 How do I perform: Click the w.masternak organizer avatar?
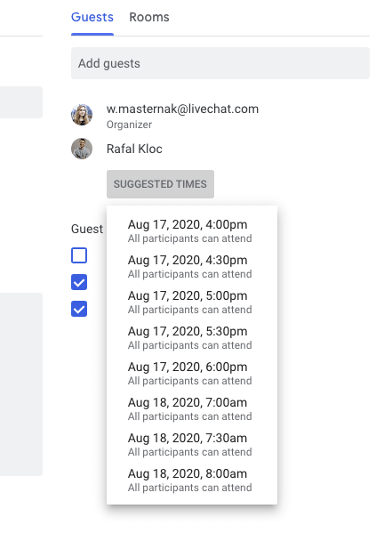click(82, 115)
